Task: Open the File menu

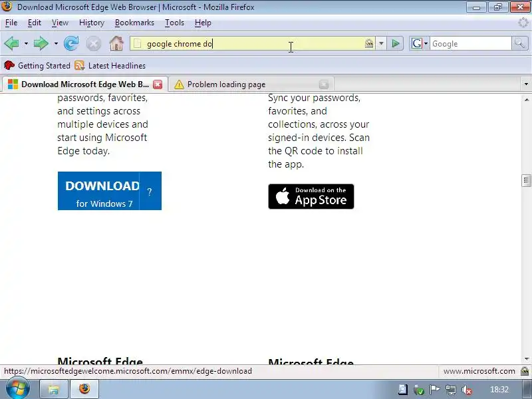Action: [x=11, y=23]
